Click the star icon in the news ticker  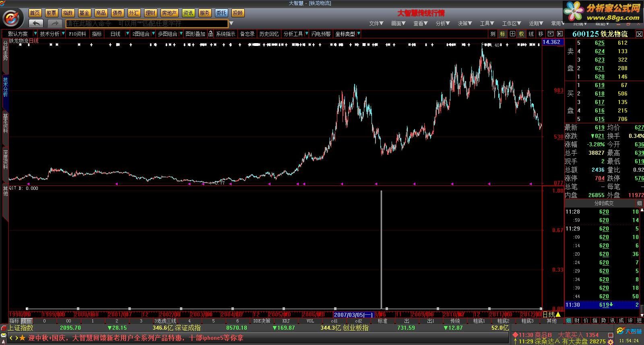pyautogui.click(x=22, y=338)
